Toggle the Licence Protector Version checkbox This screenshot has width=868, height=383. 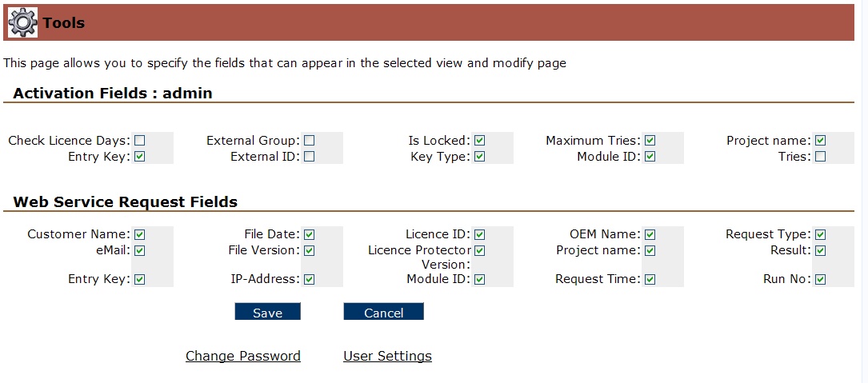(x=479, y=251)
